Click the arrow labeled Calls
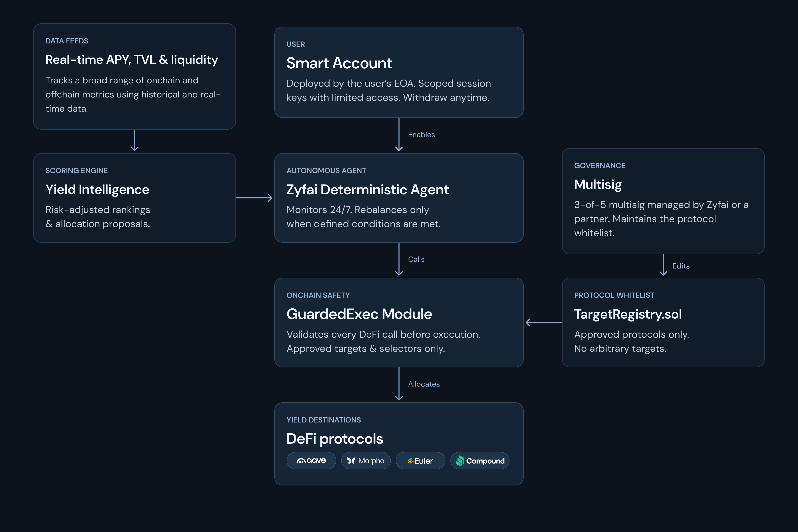The width and height of the screenshot is (798, 532). point(399,259)
